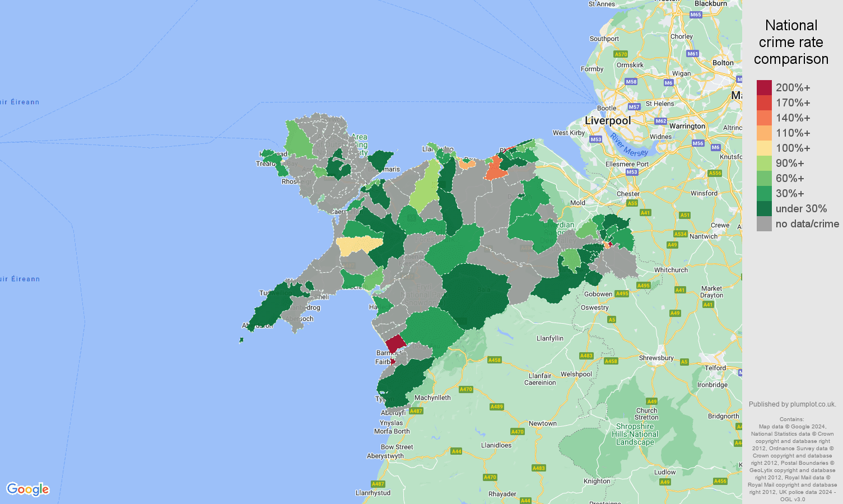Click the 30%+ medium green legend swatch
The image size is (843, 504).
(x=764, y=193)
